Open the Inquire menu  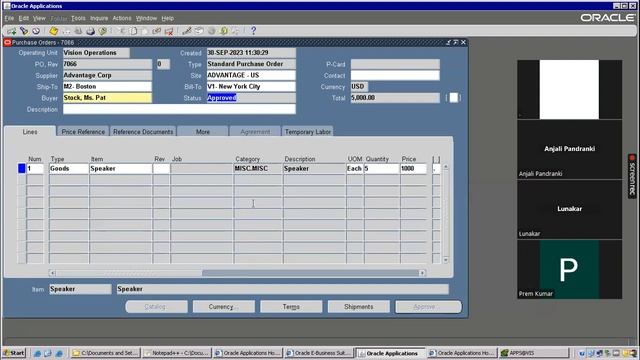(x=99, y=18)
